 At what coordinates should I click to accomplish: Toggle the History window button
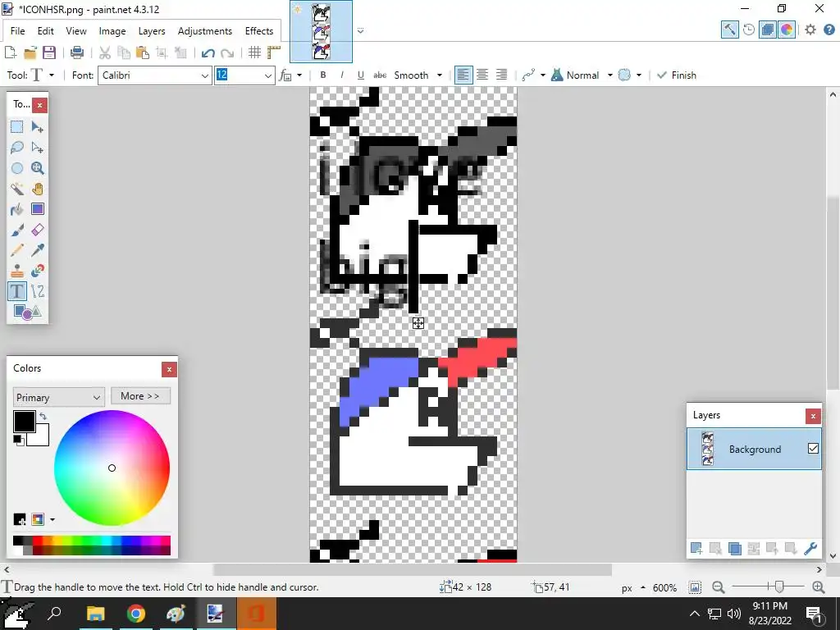[749, 30]
